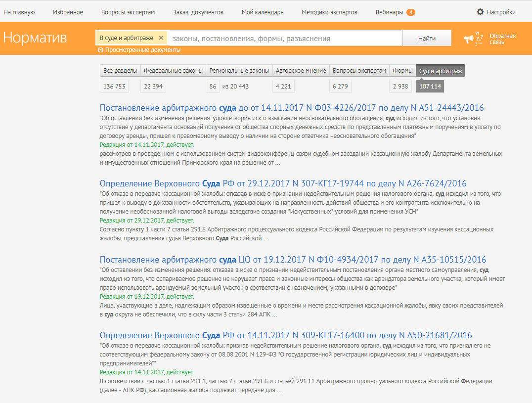
Task: Click the Норматив logo
Action: pyautogui.click(x=35, y=38)
